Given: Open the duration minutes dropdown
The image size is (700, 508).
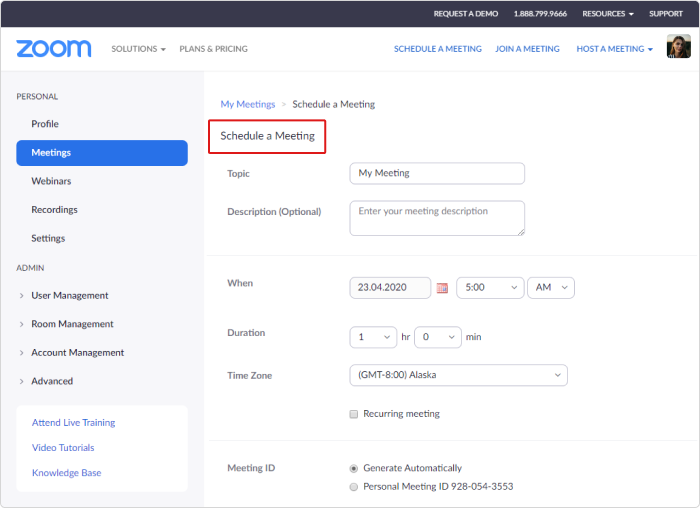Looking at the screenshot, I should pos(438,337).
